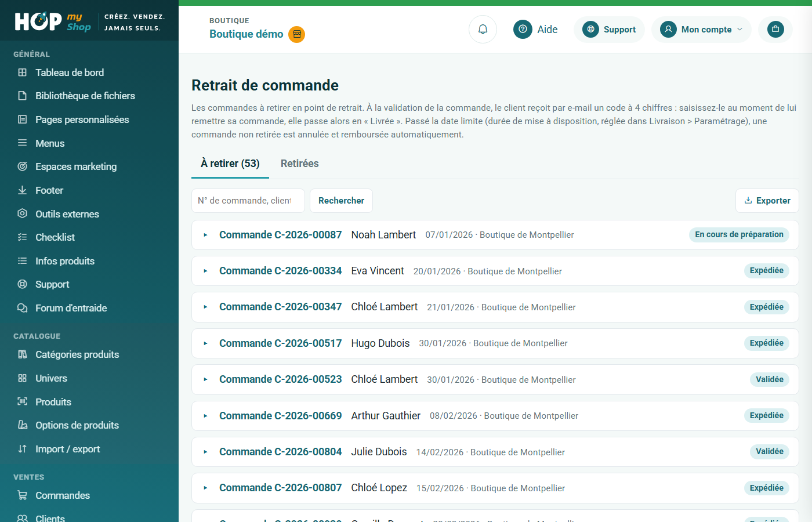Expand order C-2026-00517 row
The height and width of the screenshot is (522, 812).
(x=206, y=343)
